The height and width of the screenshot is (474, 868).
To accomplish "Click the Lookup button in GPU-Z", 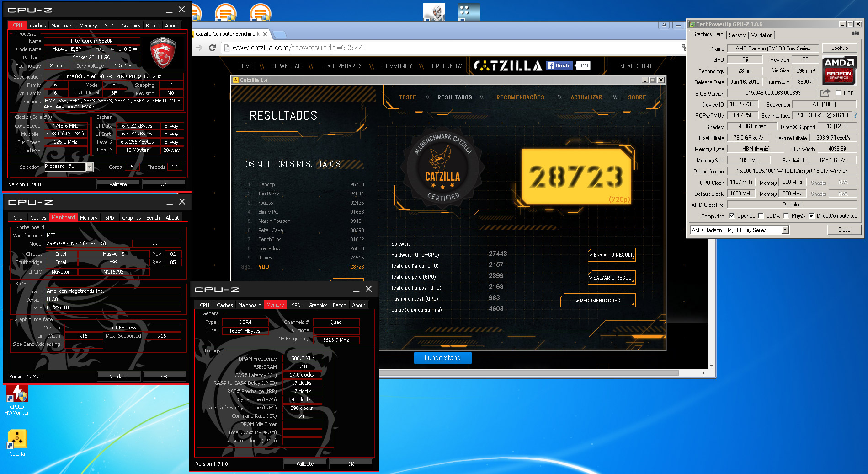I will pyautogui.click(x=839, y=48).
